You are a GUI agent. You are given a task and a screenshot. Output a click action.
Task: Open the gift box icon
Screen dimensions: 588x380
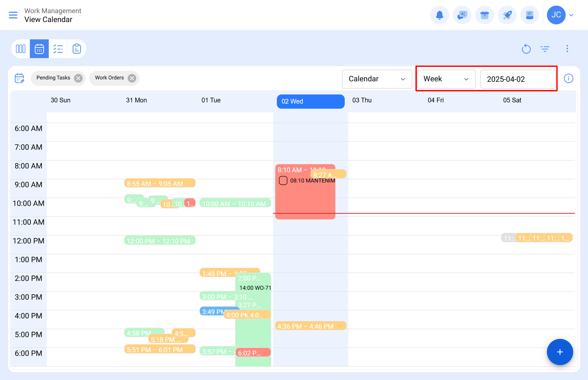(x=485, y=15)
